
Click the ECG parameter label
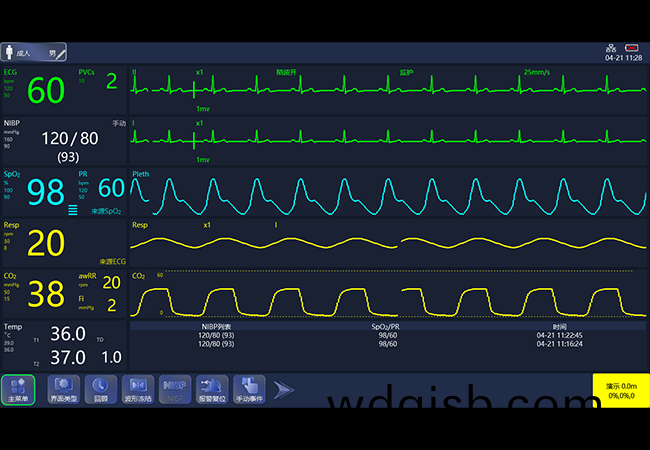[10, 72]
